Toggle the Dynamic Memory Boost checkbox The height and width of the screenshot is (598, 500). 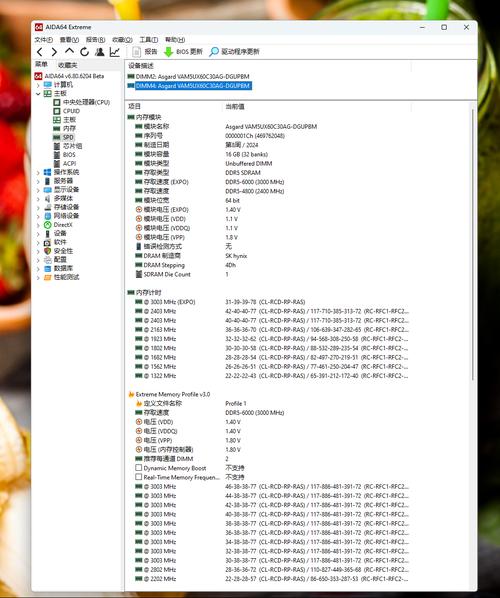138,468
